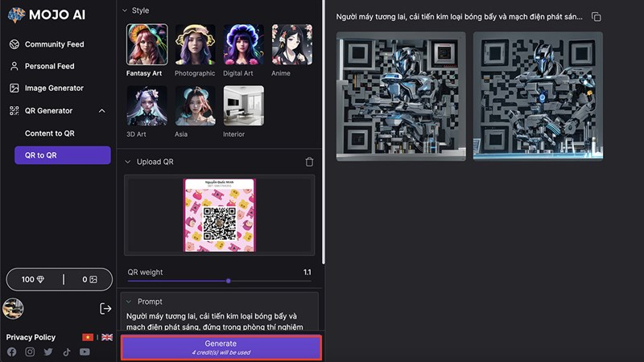
Task: Click the Twitter bird icon
Action: coord(48,352)
